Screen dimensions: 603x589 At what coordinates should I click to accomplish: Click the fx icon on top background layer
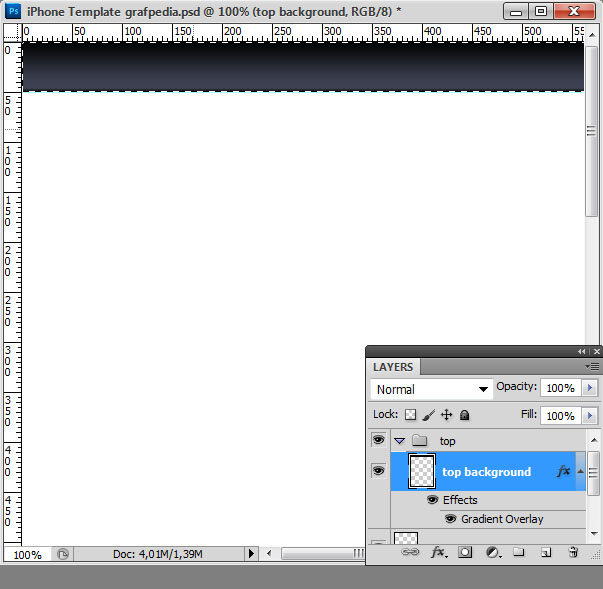[x=563, y=471]
